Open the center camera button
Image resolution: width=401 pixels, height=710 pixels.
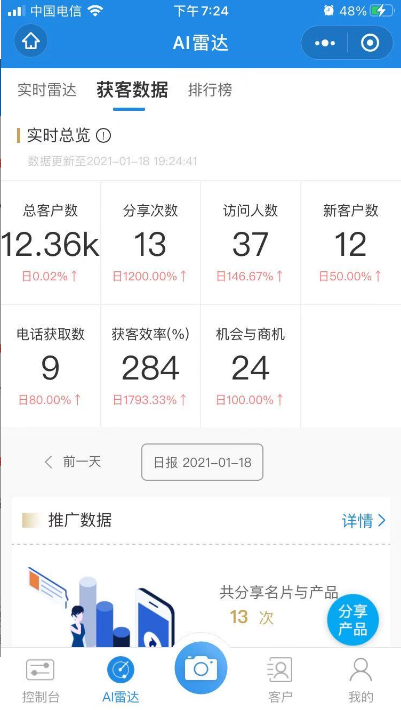pos(200,668)
